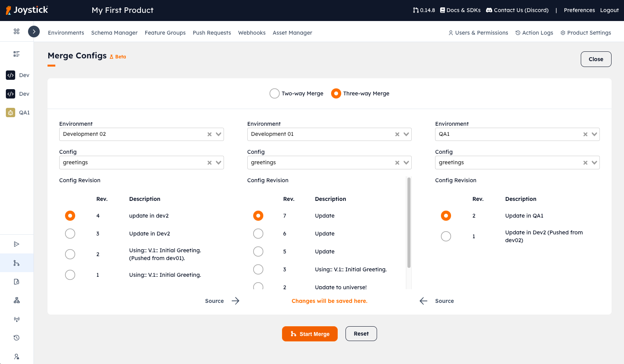The height and width of the screenshot is (364, 624).
Task: Open the history clock icon in sidebar
Action: [16, 338]
